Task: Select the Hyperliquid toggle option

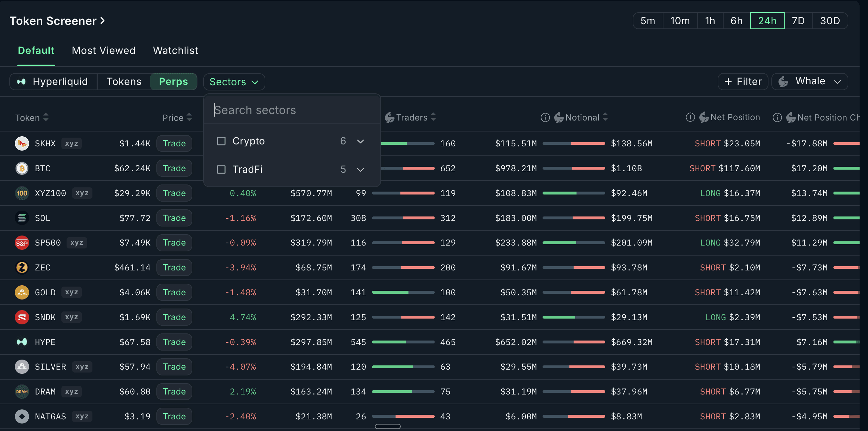Action: click(x=54, y=81)
